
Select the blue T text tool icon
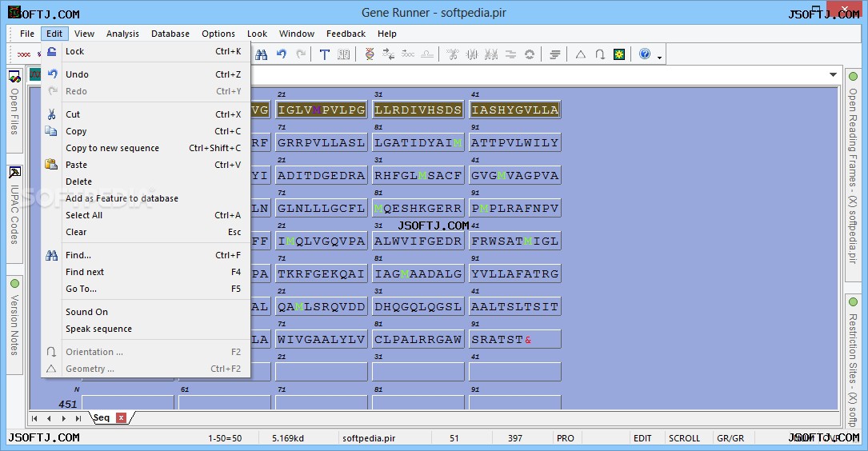tap(324, 54)
